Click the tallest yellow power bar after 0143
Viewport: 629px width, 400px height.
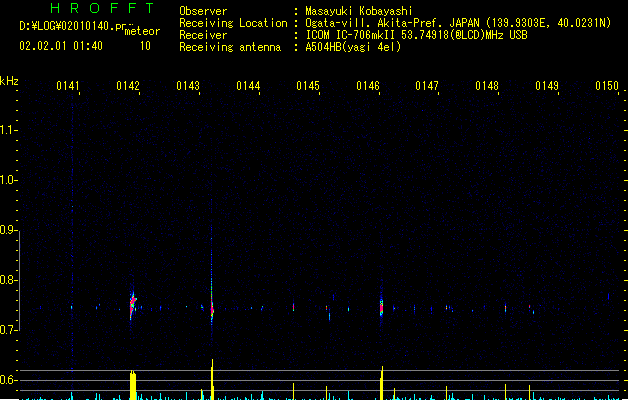[x=212, y=380]
